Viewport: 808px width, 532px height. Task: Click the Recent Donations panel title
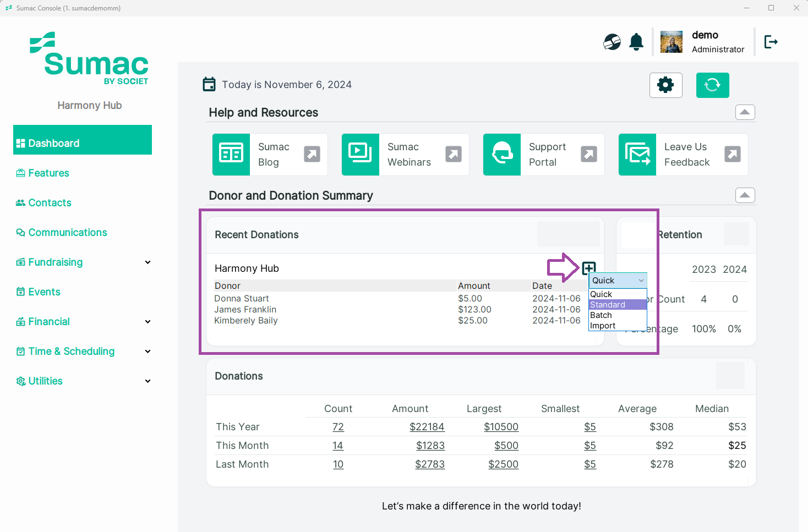click(x=256, y=235)
